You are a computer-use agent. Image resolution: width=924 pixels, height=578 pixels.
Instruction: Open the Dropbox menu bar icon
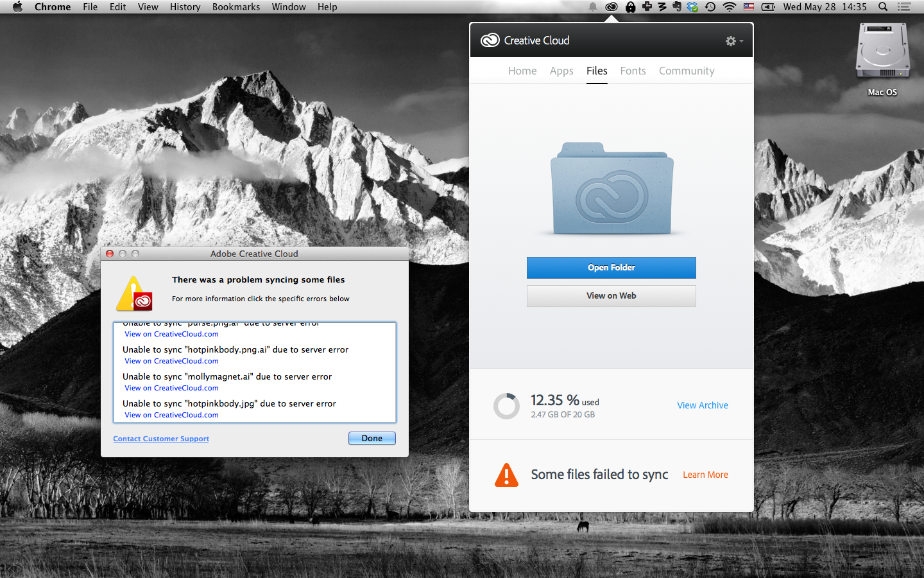click(x=692, y=7)
